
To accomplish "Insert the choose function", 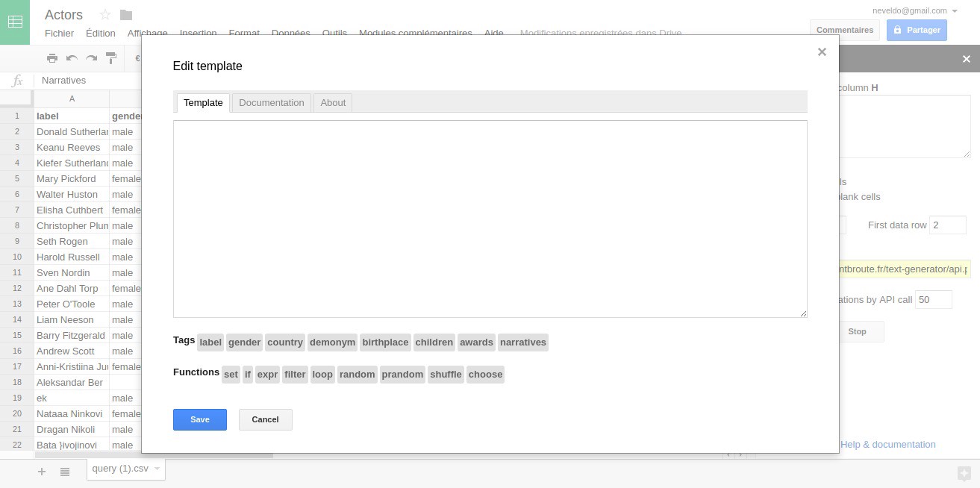I will (x=485, y=375).
